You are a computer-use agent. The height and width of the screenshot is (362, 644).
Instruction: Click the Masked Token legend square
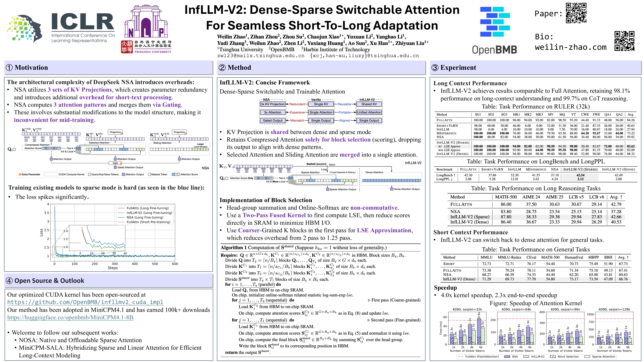149,174
